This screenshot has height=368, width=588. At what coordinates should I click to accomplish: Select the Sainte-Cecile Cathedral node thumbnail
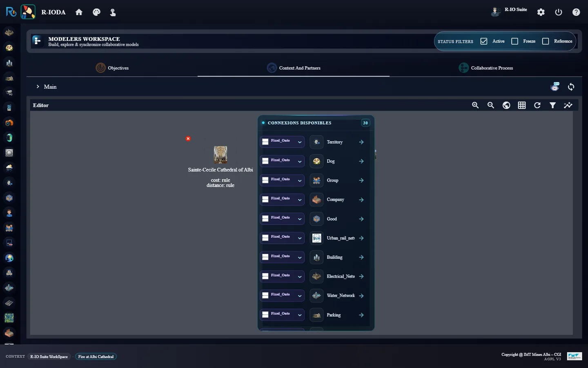220,155
